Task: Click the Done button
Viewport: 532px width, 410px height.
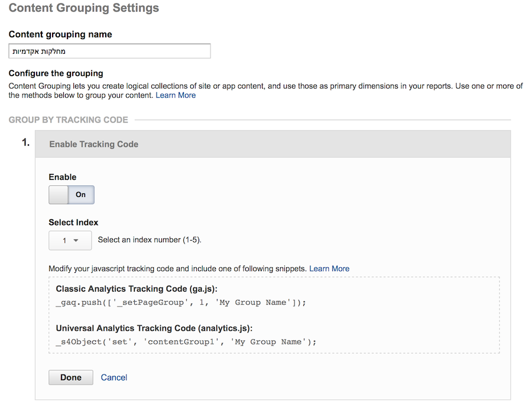Action: tap(71, 377)
